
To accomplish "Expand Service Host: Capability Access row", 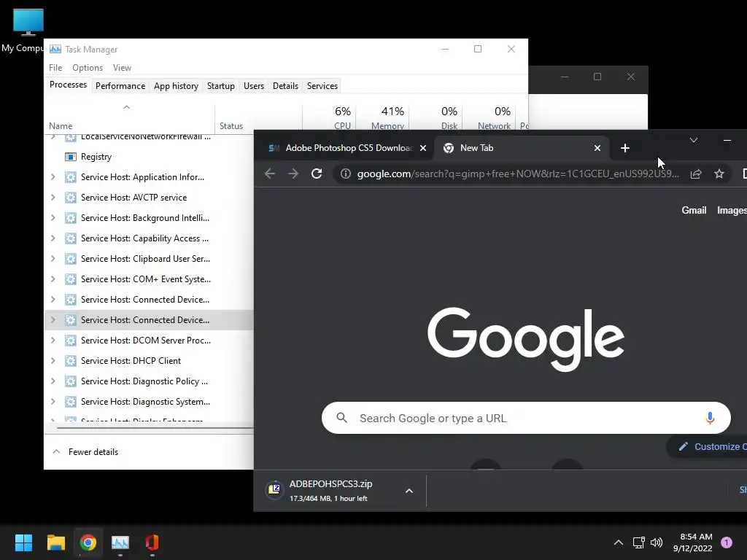I will (53, 238).
